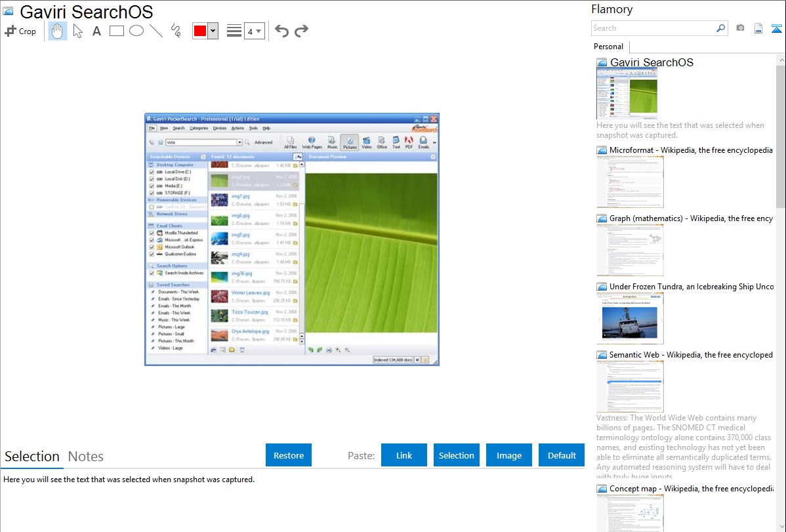Open the Notes tab
The image size is (786, 532).
pyautogui.click(x=86, y=457)
